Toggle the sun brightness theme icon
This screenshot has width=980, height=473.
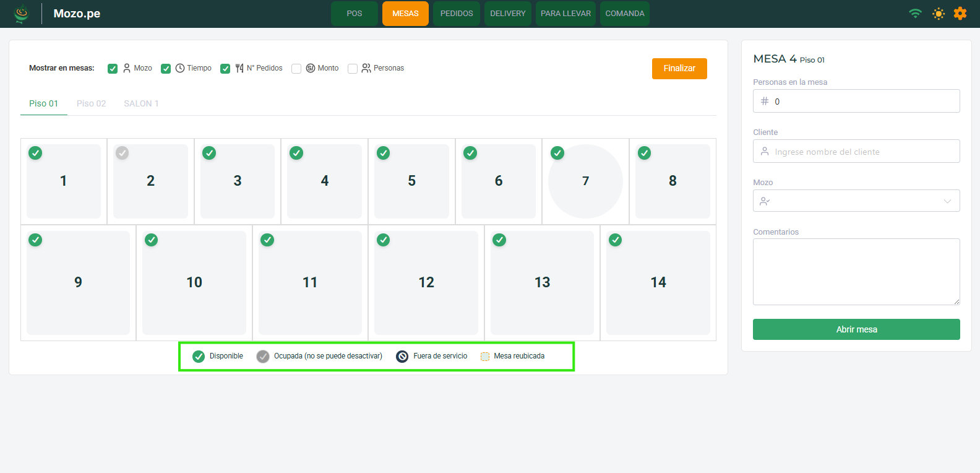coord(939,14)
